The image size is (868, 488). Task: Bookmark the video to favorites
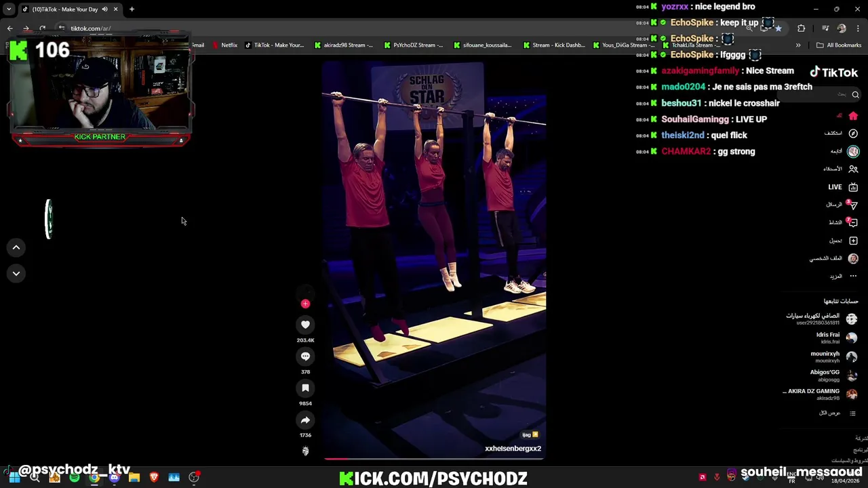(305, 388)
